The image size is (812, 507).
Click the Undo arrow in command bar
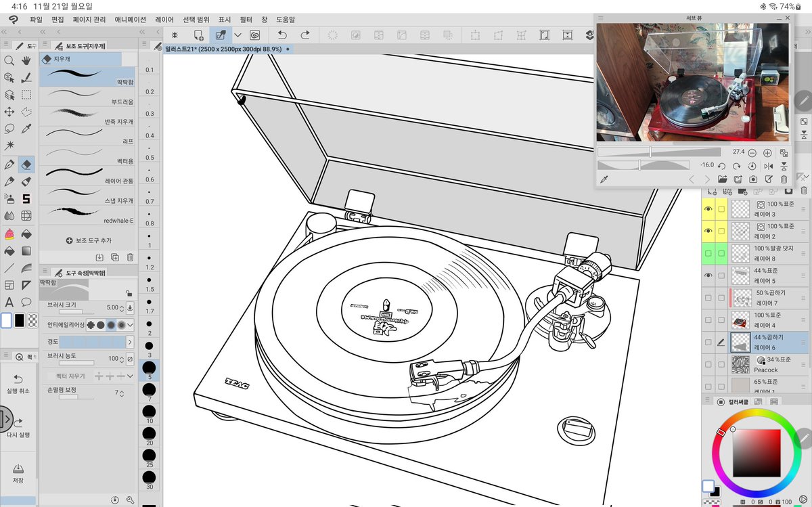pos(282,35)
